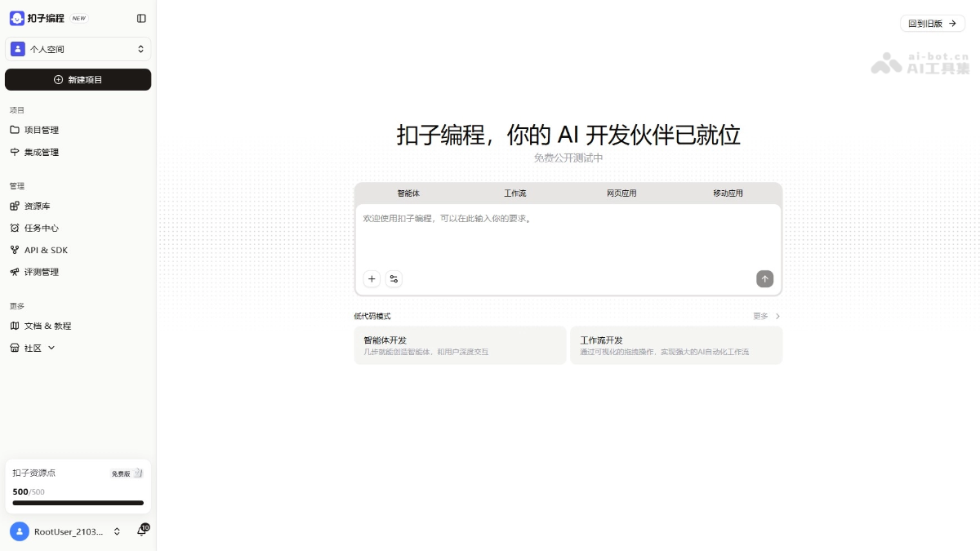Switch to the 智能体 tab
Screen dimensions: 980x551
(408, 193)
